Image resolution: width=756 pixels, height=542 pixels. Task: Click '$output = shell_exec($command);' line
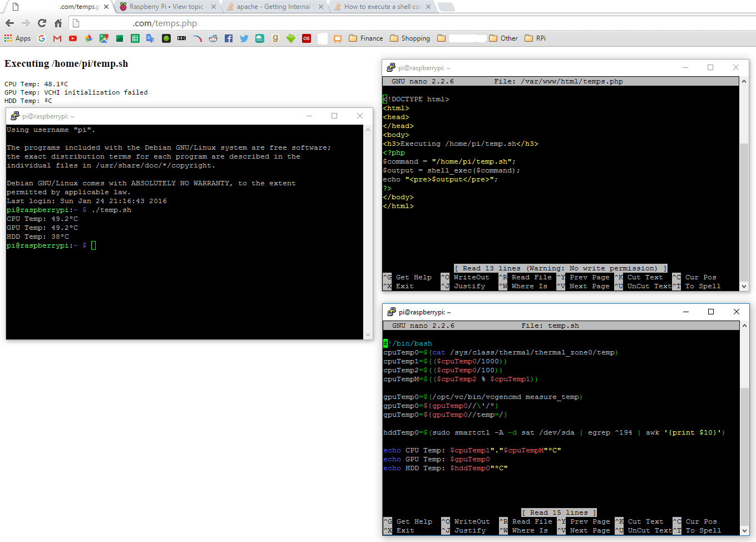point(451,170)
